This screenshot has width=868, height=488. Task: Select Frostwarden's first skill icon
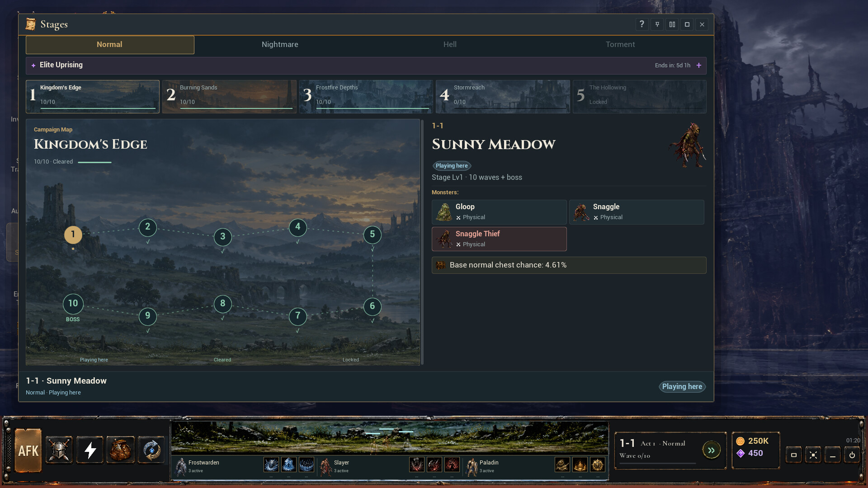click(271, 465)
